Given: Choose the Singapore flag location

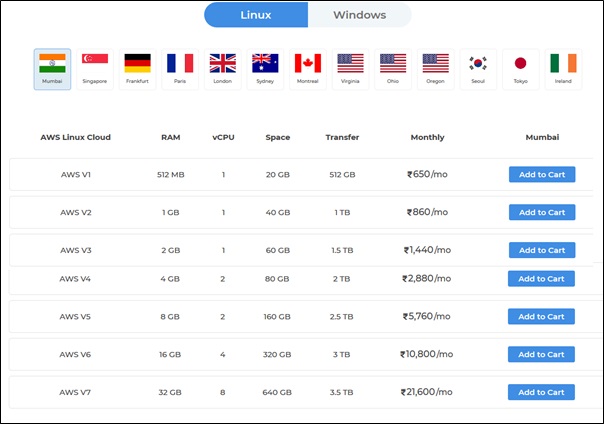Looking at the screenshot, I should (95, 69).
